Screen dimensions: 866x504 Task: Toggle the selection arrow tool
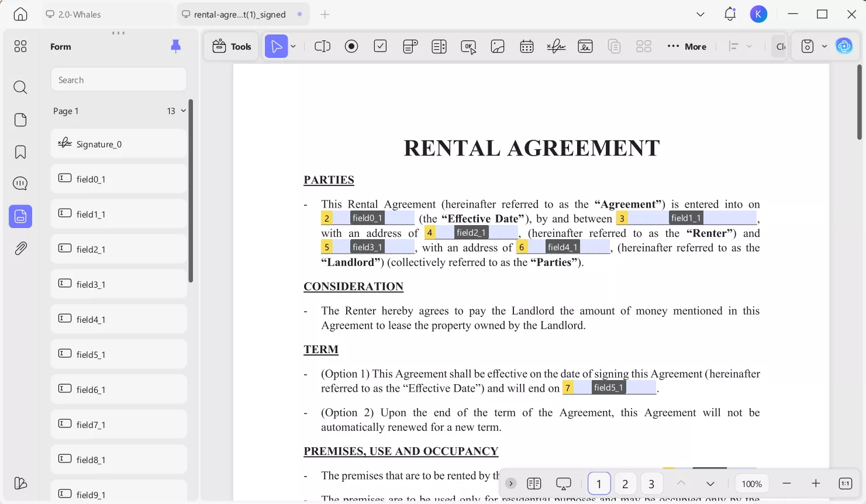[276, 46]
